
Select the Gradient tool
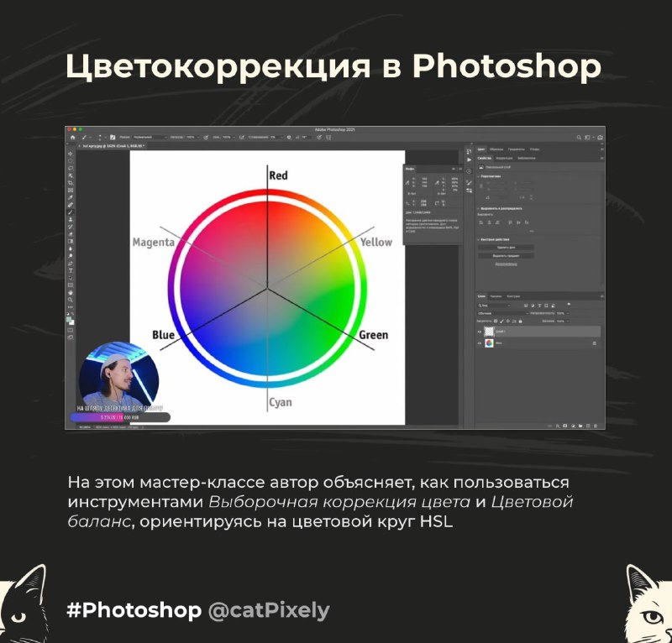pos(71,241)
